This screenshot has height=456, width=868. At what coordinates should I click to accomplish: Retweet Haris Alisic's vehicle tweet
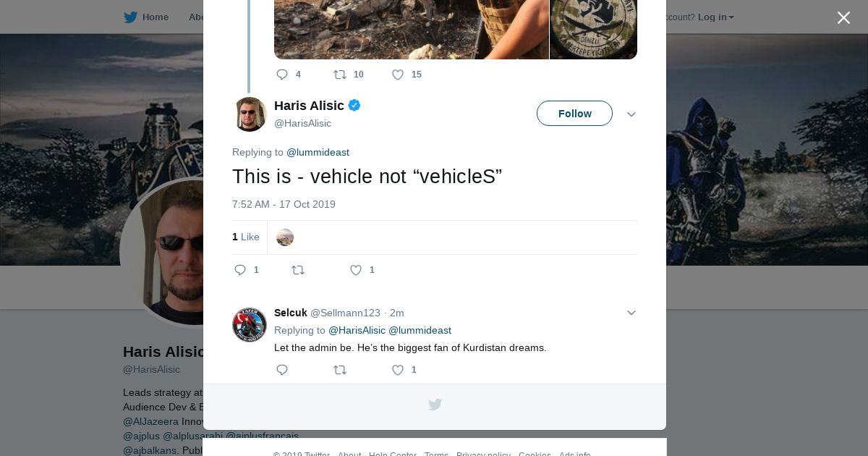(298, 270)
